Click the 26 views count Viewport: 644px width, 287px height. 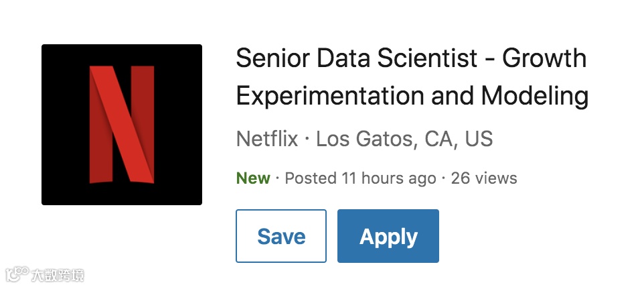pyautogui.click(x=484, y=178)
